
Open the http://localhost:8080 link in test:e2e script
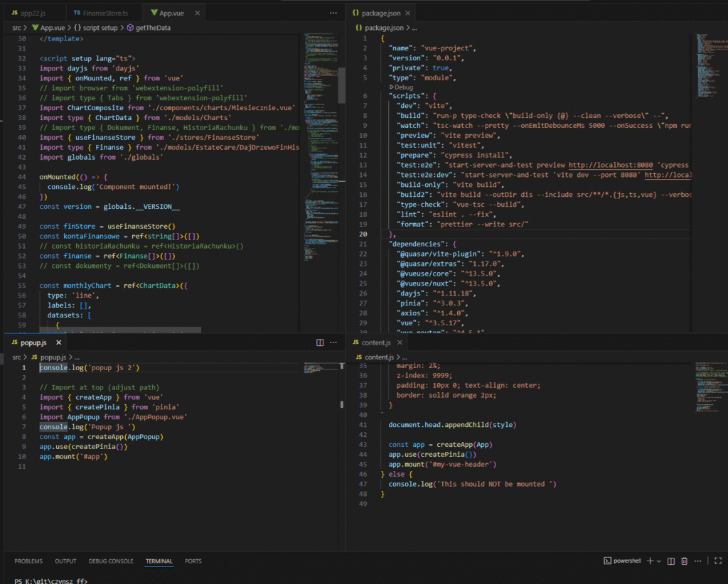610,165
